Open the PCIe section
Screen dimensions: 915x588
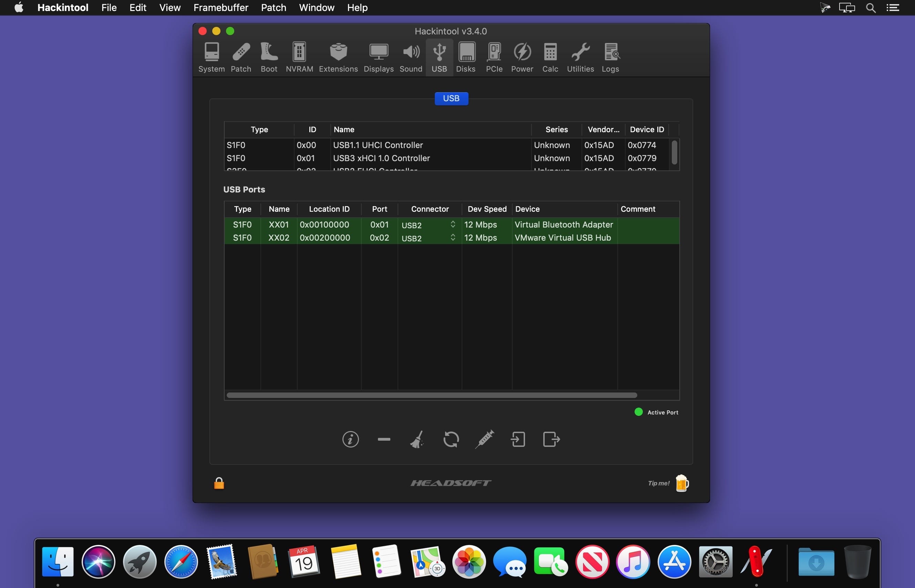pyautogui.click(x=494, y=57)
